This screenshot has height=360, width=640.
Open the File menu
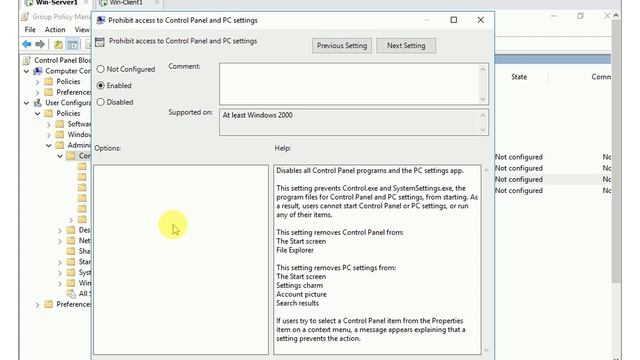click(x=30, y=29)
